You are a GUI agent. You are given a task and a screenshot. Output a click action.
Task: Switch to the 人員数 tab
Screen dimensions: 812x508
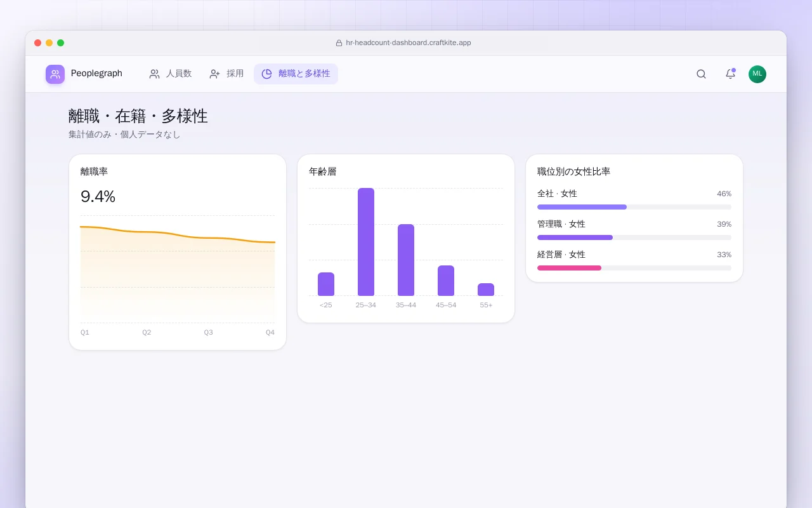[x=170, y=74]
